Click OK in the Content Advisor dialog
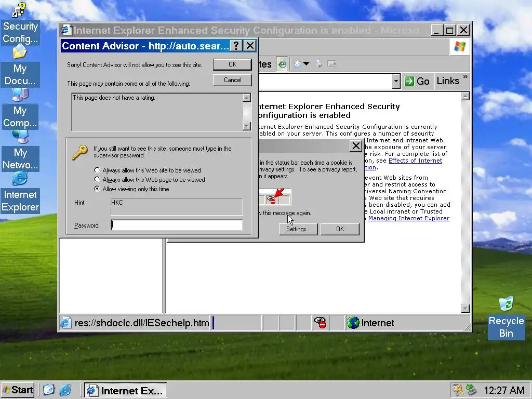Image resolution: width=532 pixels, height=399 pixels. coord(232,64)
